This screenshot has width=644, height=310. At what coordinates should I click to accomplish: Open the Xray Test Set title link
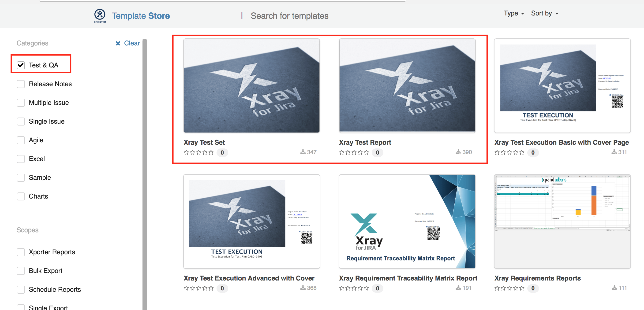point(204,142)
